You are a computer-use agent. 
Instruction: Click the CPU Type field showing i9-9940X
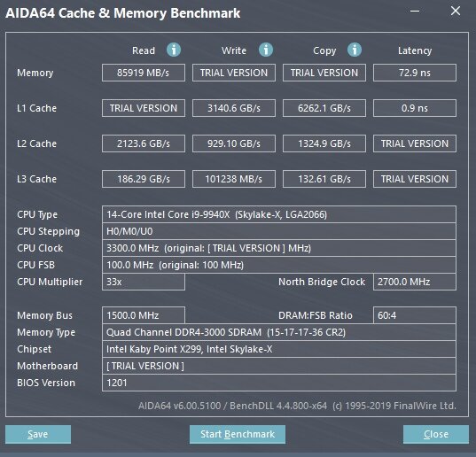coord(279,214)
